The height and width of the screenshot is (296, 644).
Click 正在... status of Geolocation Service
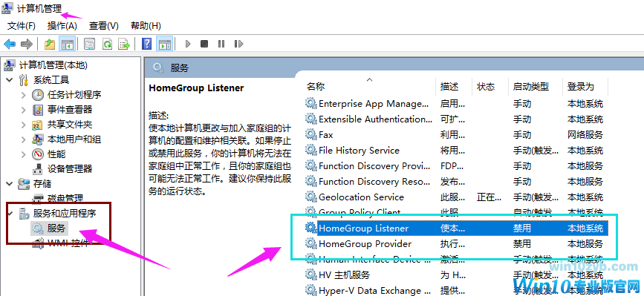click(489, 197)
